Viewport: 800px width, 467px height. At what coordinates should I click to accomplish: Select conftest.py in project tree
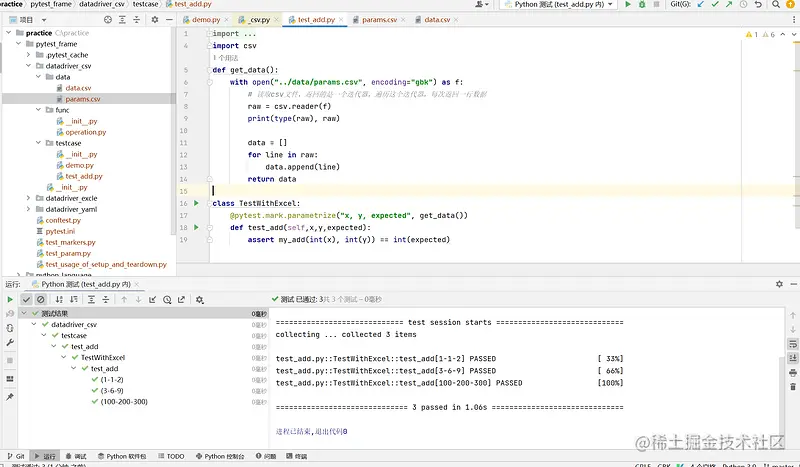click(x=63, y=220)
